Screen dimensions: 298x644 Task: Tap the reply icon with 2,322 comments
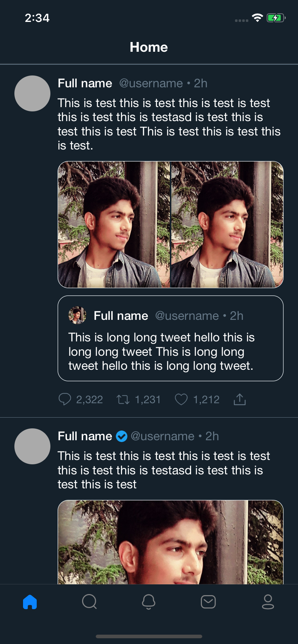point(65,399)
